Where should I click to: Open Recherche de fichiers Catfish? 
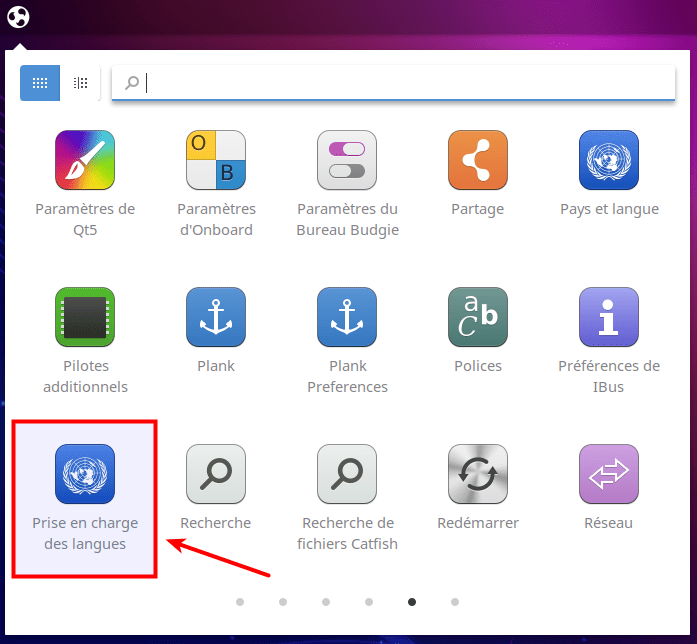click(347, 474)
